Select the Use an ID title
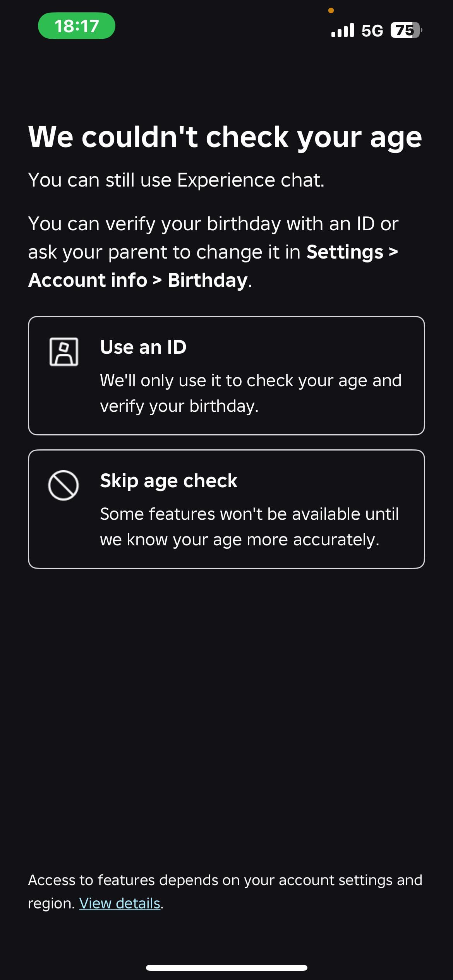The image size is (453, 980). [143, 347]
